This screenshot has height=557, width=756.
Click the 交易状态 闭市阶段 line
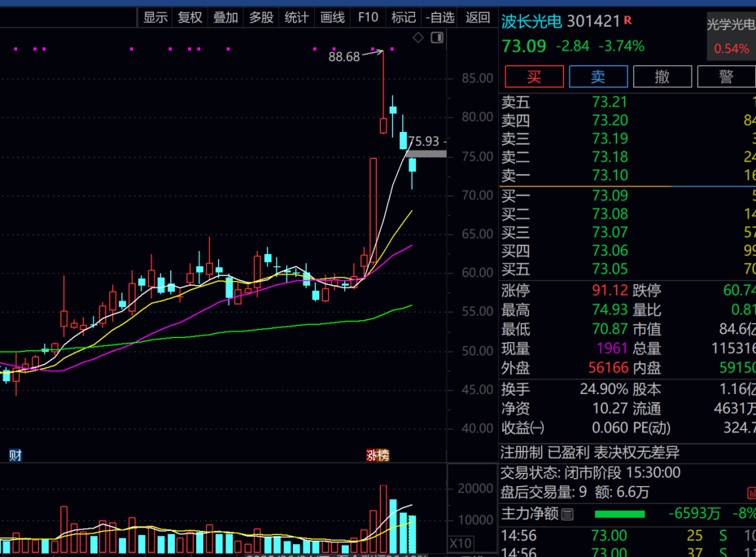590,472
